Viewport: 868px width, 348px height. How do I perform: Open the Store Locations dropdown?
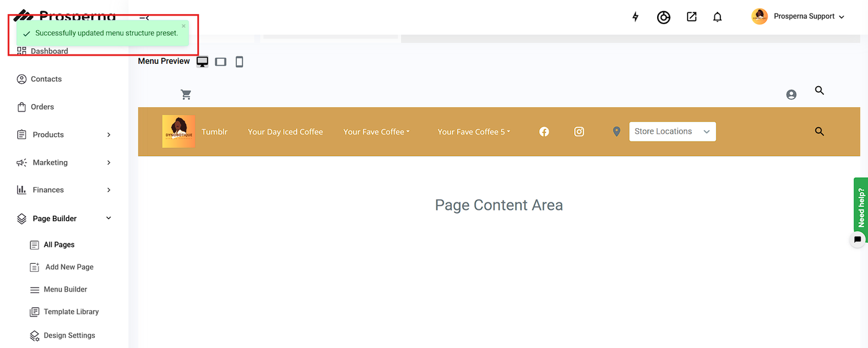point(673,132)
